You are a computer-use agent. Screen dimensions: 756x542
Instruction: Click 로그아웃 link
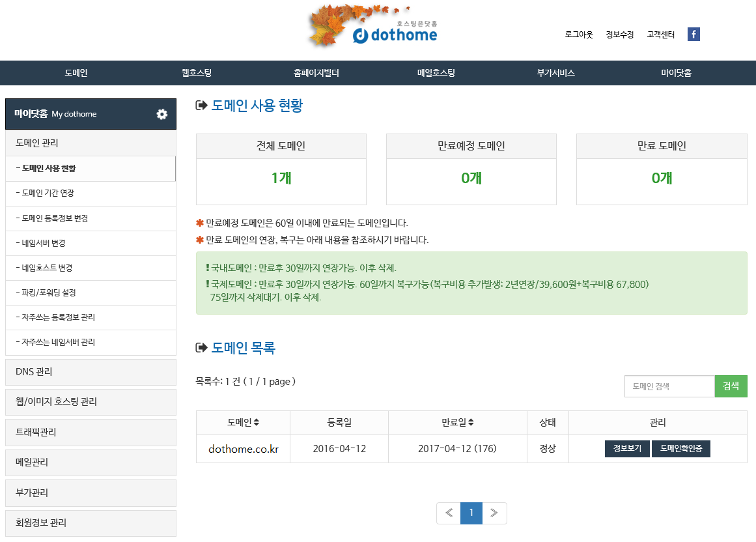579,35
